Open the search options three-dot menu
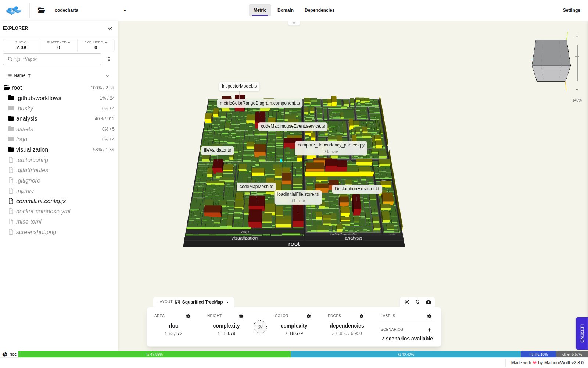The width and height of the screenshot is (588, 368). point(109,59)
